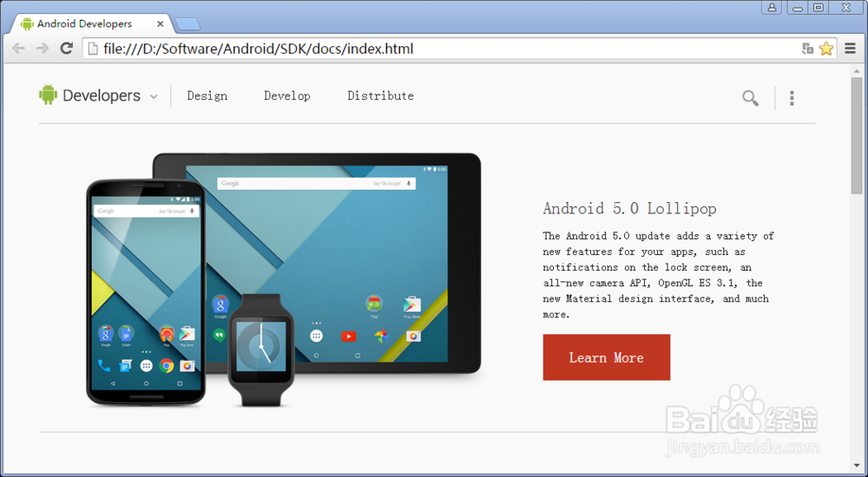Maximize the browser window
The image size is (868, 477).
tap(818, 8)
